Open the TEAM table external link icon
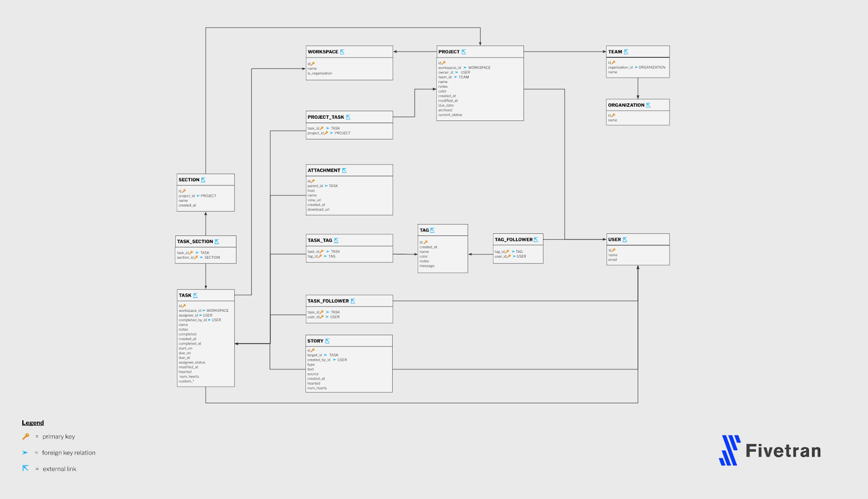The height and width of the screenshot is (499, 868). (x=626, y=52)
